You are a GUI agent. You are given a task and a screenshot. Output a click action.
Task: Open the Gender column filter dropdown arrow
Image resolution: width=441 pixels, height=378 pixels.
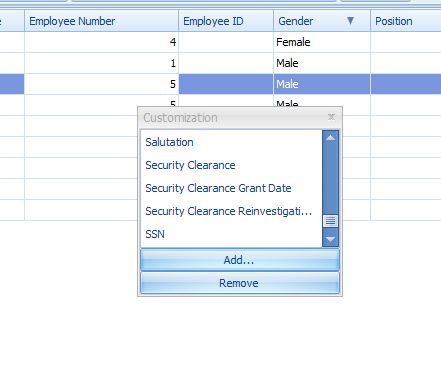(x=350, y=21)
